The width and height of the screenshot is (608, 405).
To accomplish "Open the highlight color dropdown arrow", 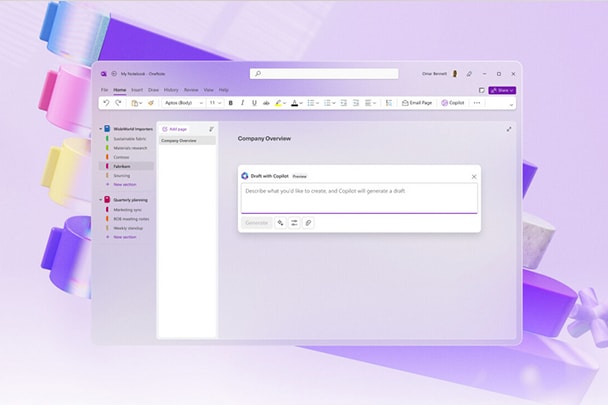I will pos(285,103).
